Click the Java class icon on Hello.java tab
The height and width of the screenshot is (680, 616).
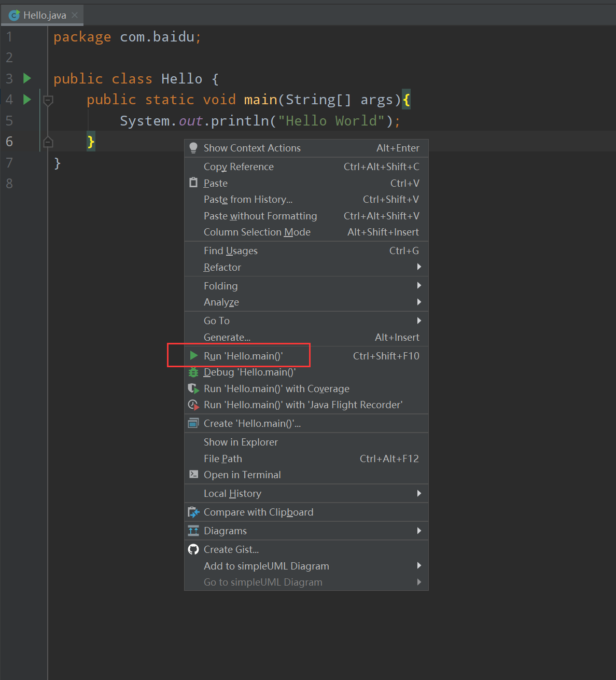click(x=15, y=16)
